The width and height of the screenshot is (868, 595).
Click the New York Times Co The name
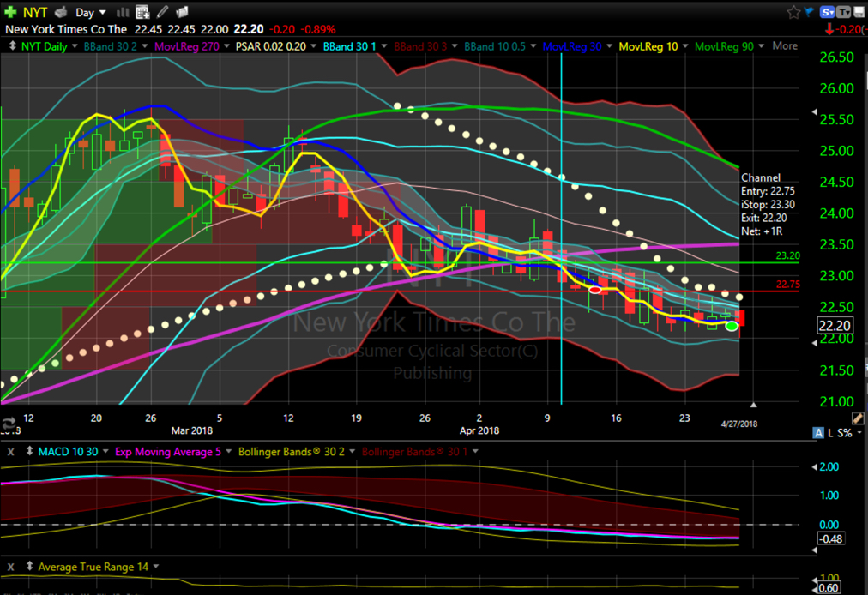pyautogui.click(x=66, y=29)
